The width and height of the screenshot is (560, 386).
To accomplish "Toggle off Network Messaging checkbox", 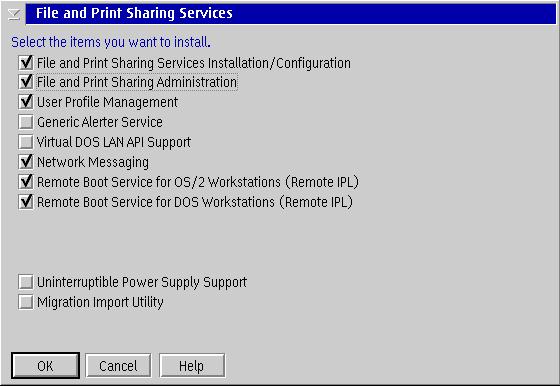I will 26,162.
